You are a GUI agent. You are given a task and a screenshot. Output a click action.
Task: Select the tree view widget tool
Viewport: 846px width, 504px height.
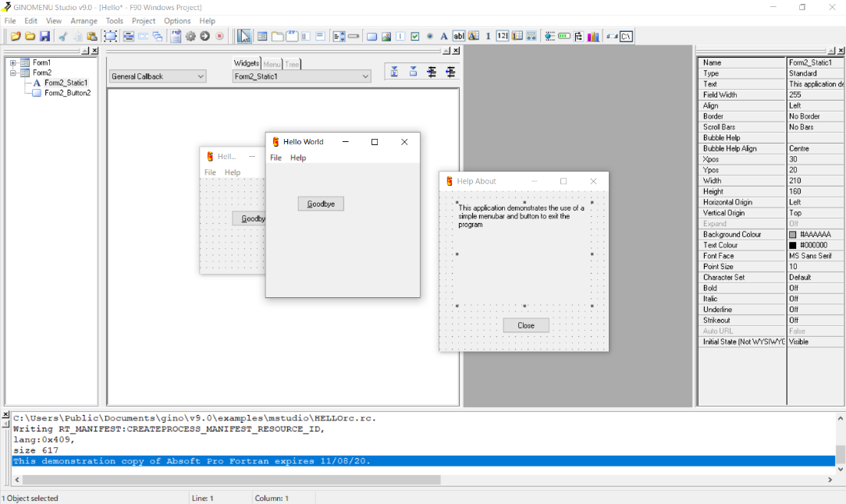pyautogui.click(x=579, y=36)
